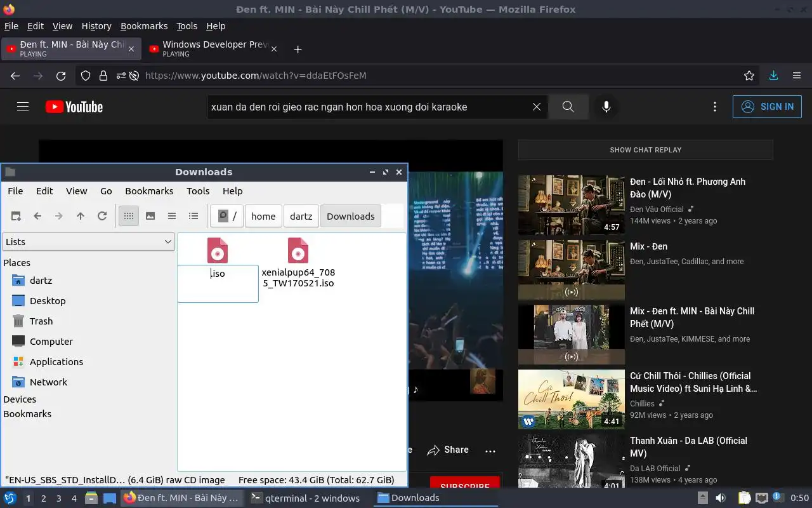Viewport: 812px width, 508px height.
Task: Click the YouTube logo
Action: (x=74, y=107)
